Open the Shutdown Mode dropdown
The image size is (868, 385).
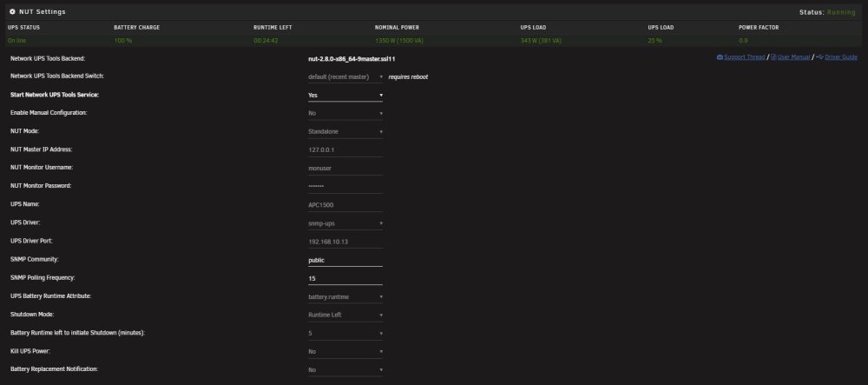345,315
